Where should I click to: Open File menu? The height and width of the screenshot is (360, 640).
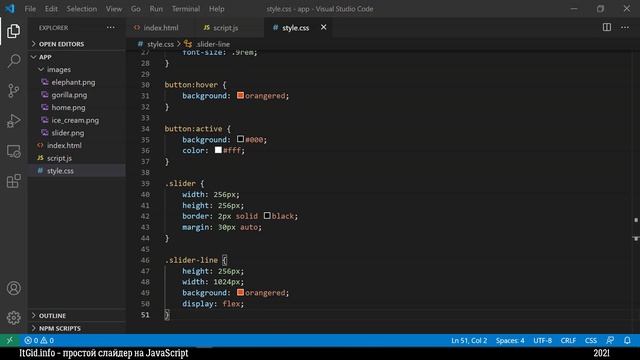[x=30, y=9]
